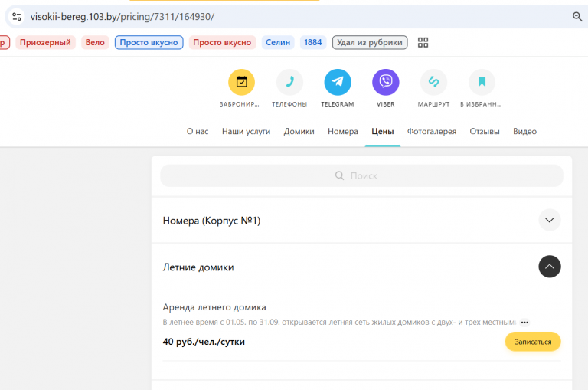Click the zoom magnifier in address bar

[577, 17]
